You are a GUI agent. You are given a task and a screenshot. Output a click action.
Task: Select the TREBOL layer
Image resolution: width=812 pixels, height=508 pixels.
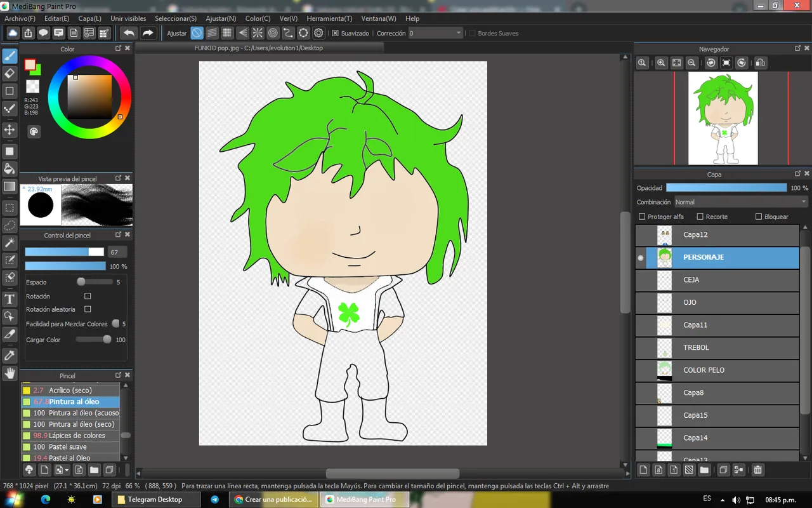click(717, 347)
